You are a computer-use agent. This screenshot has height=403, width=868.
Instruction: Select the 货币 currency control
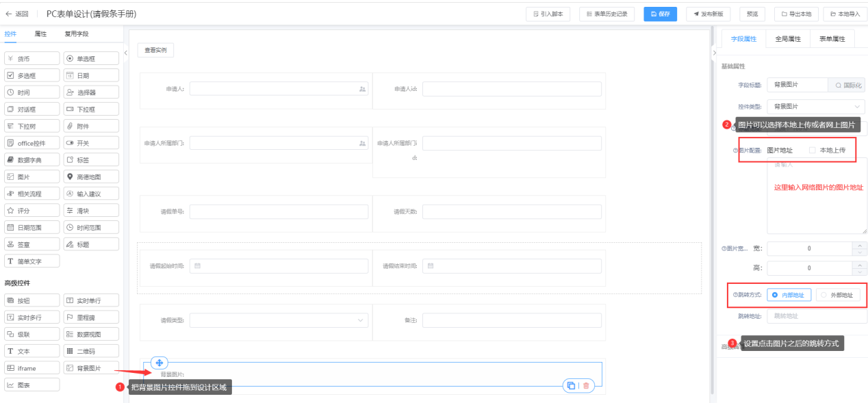(31, 59)
